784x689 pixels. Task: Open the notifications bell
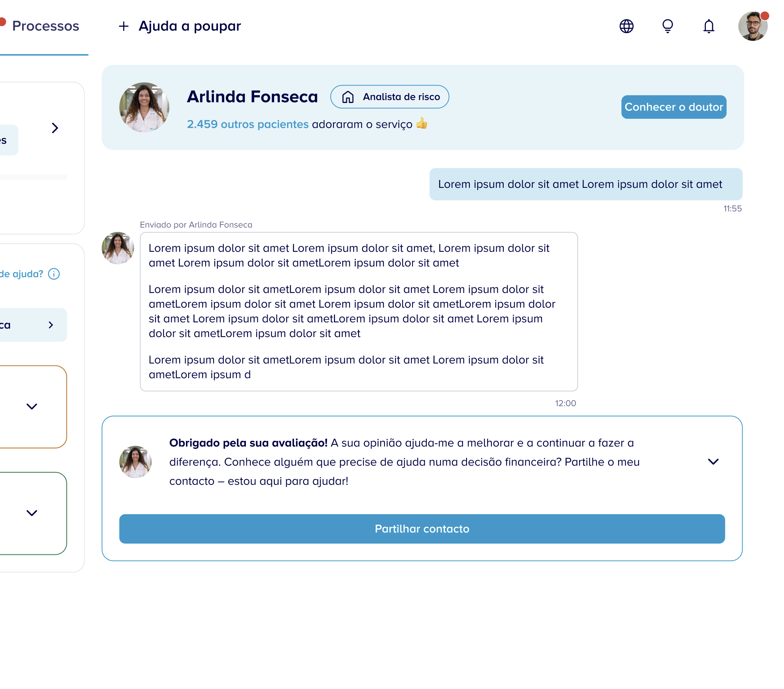[708, 26]
